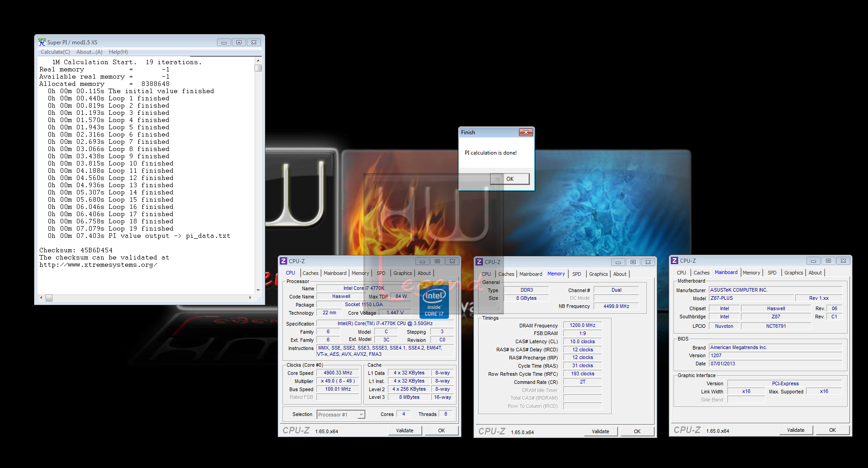Click the Core Voltage value 1.447 V

(395, 312)
